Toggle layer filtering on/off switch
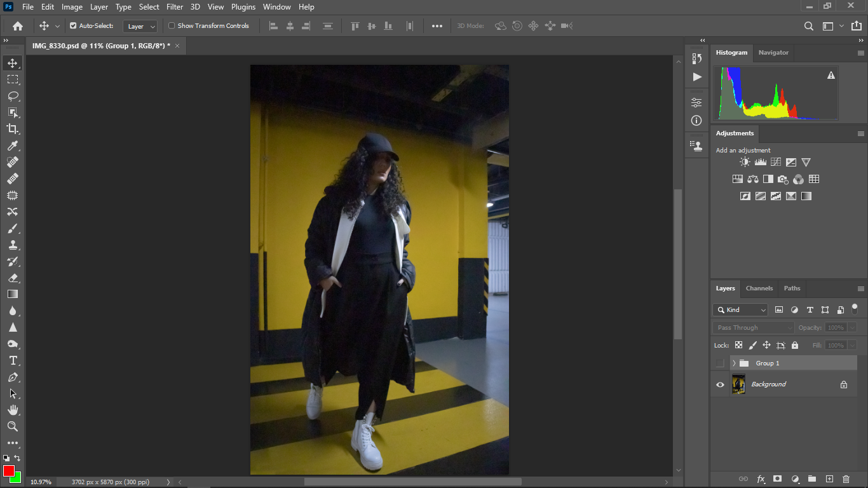868x488 pixels. click(x=855, y=309)
